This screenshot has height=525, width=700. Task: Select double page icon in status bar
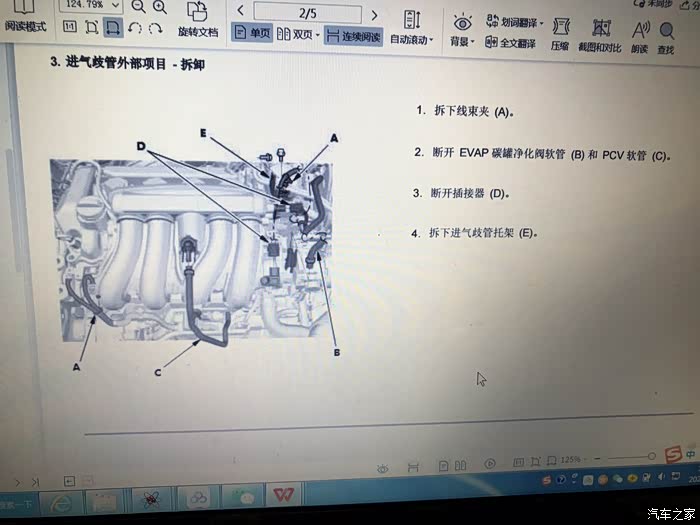pyautogui.click(x=460, y=466)
